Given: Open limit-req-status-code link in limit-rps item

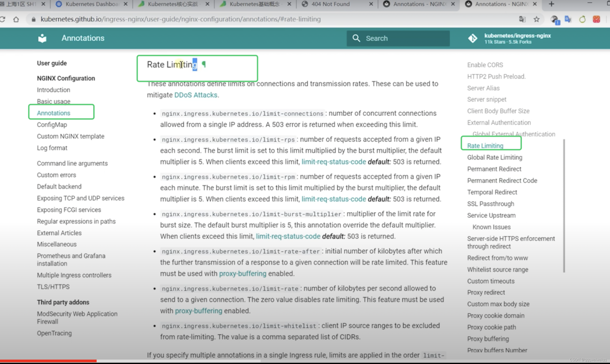Looking at the screenshot, I should coord(334,162).
